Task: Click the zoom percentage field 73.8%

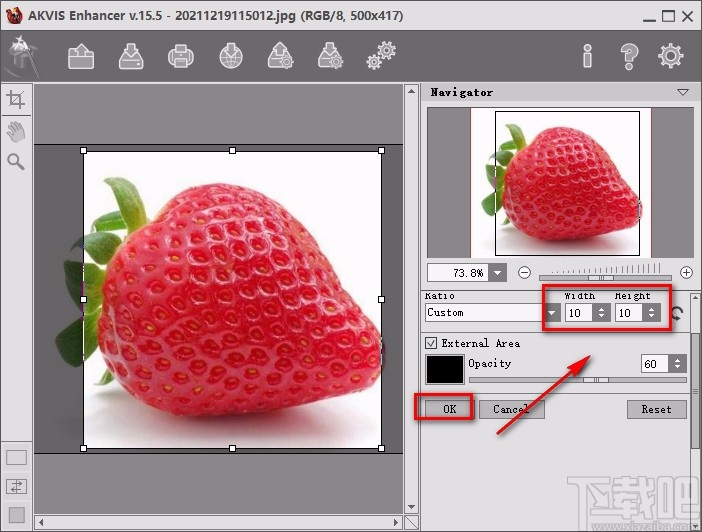Action: [458, 273]
